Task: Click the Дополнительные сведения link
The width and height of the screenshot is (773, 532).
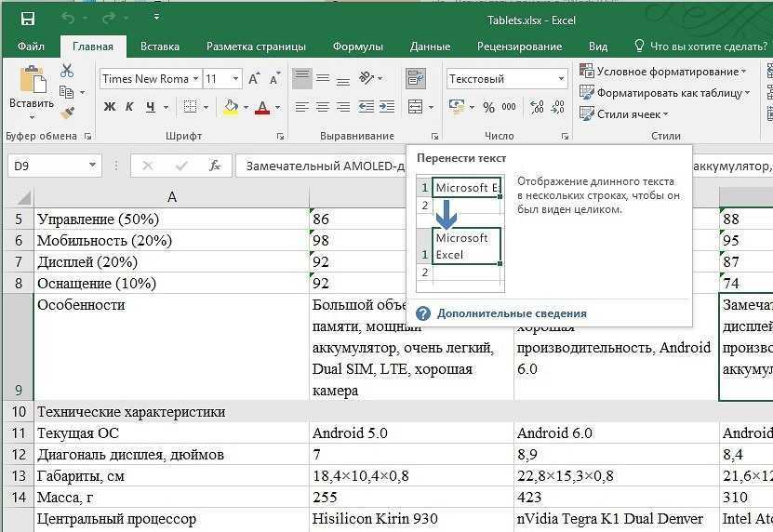Action: click(512, 313)
